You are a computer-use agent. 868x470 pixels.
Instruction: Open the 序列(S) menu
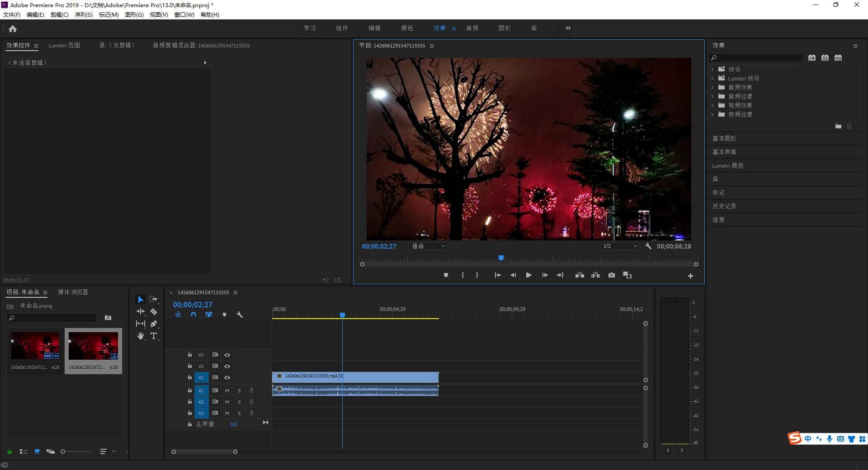tap(84, 15)
